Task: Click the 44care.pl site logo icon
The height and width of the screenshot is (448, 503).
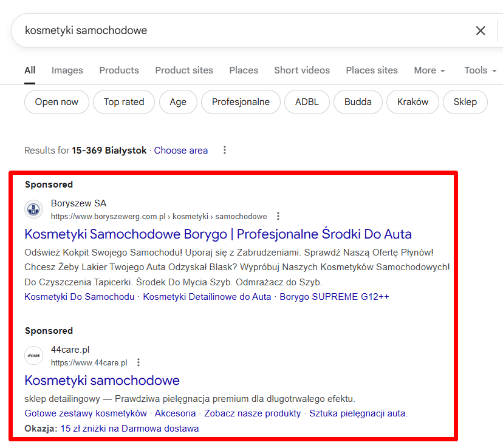Action: point(34,356)
